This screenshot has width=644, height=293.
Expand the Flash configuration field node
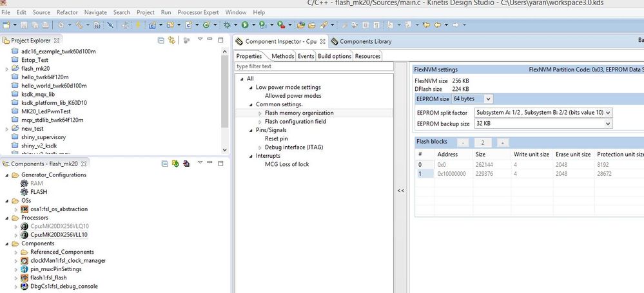tap(260, 122)
